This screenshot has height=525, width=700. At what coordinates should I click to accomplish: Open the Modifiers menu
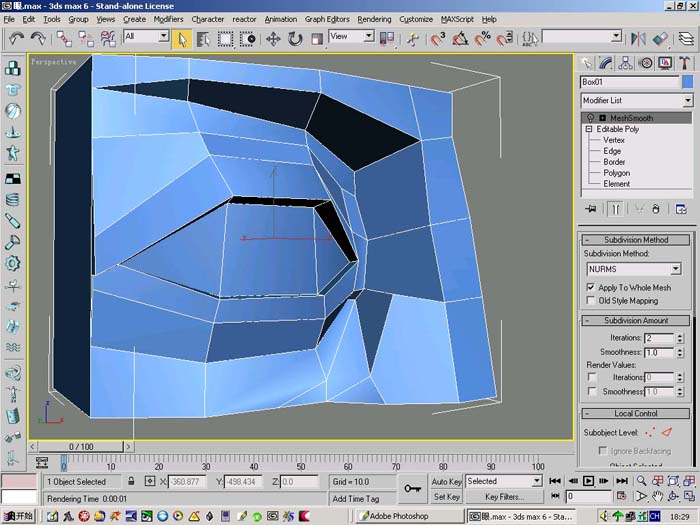coord(168,19)
